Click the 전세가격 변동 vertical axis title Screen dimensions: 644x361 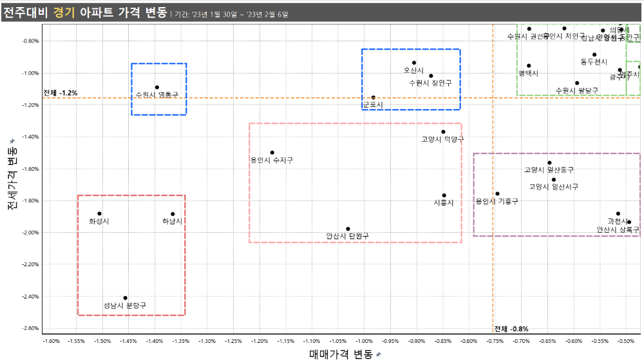pyautogui.click(x=12, y=177)
